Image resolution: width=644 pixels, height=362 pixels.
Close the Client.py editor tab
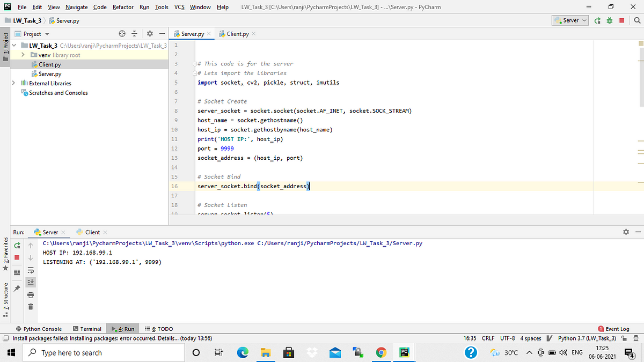click(x=253, y=34)
